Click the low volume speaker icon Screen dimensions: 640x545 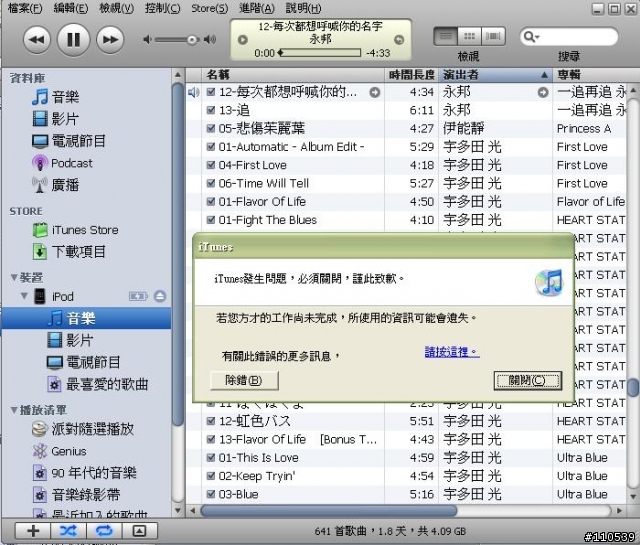147,40
